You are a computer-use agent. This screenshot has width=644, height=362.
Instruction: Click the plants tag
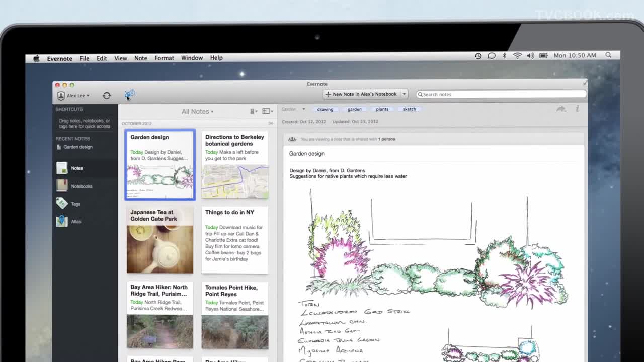tap(382, 109)
